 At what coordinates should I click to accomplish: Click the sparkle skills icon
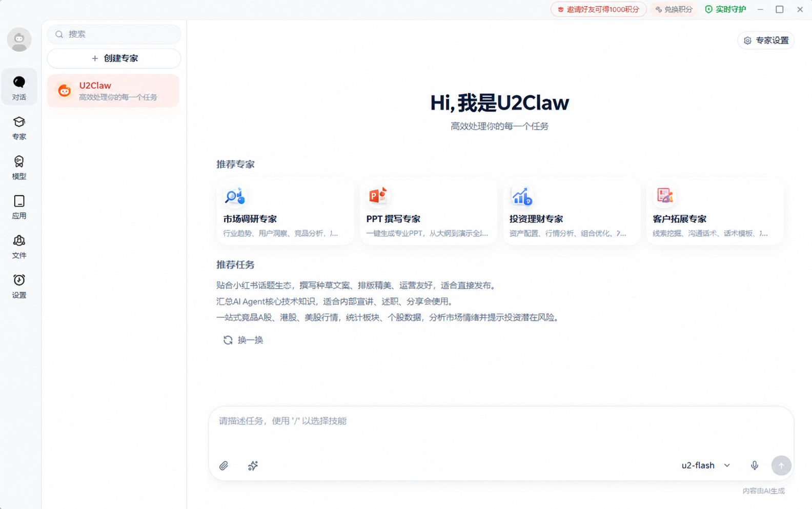253,465
